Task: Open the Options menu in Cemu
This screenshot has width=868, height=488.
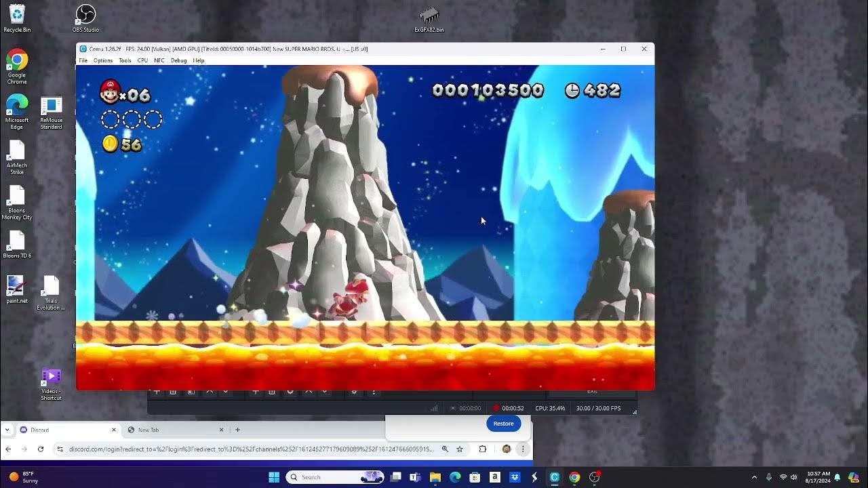Action: (x=103, y=60)
